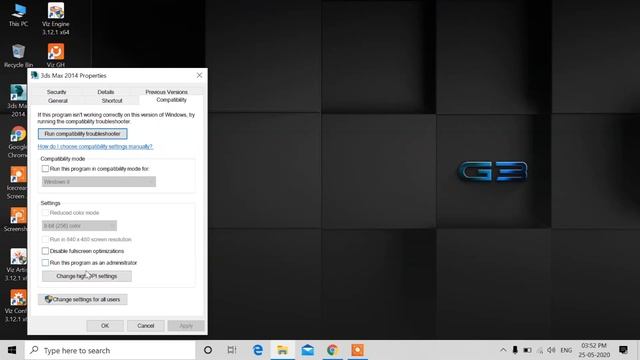This screenshot has height=360, width=640.
Task: Click Change settings for all users
Action: [82, 300]
